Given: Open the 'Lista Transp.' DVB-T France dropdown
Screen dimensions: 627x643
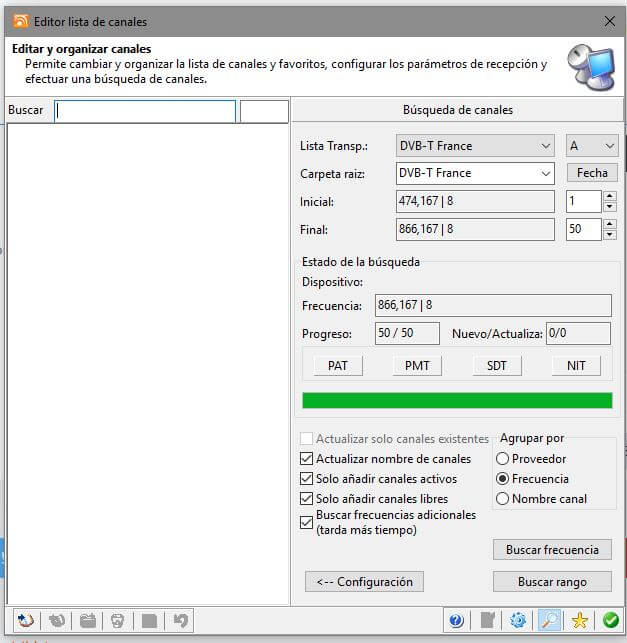Looking at the screenshot, I should (x=475, y=146).
